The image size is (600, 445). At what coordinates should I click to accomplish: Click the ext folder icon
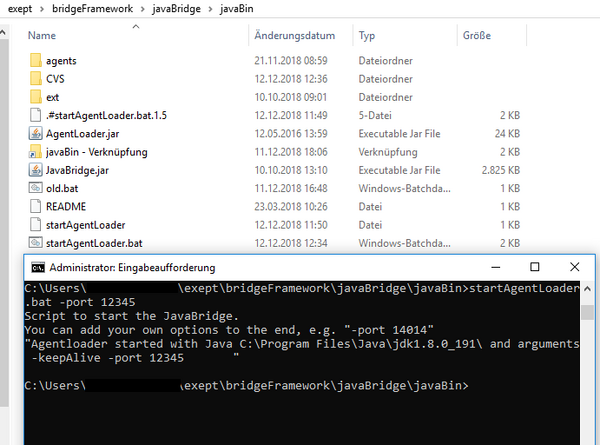(36, 97)
